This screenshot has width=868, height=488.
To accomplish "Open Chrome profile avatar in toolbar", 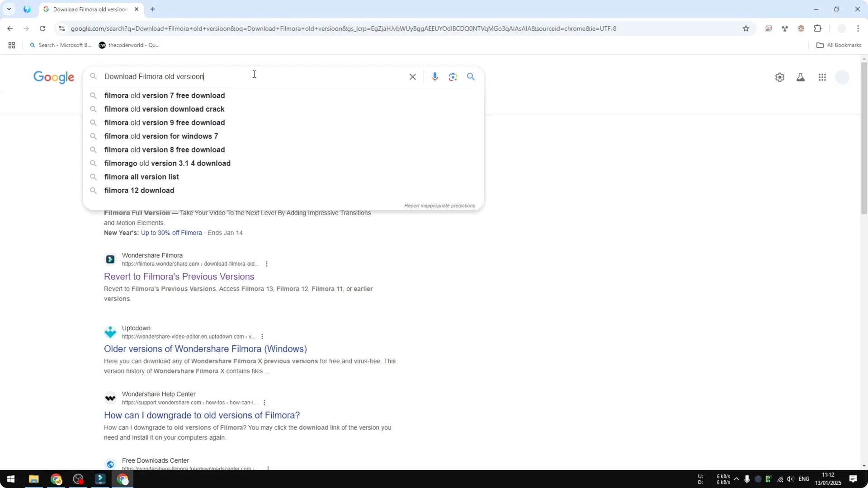I will pyautogui.click(x=841, y=28).
